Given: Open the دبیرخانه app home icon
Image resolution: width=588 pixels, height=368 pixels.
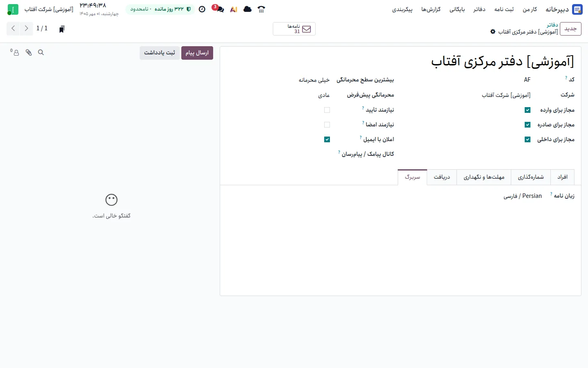Looking at the screenshot, I should 577,9.
